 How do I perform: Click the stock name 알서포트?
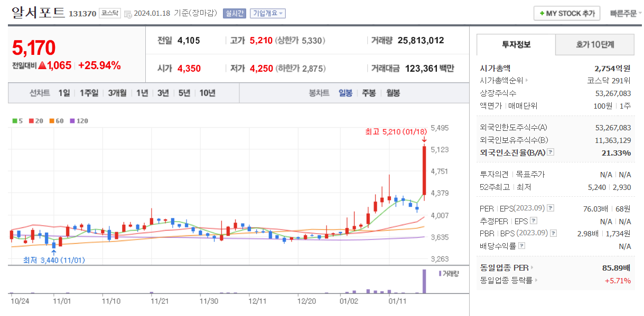point(38,13)
